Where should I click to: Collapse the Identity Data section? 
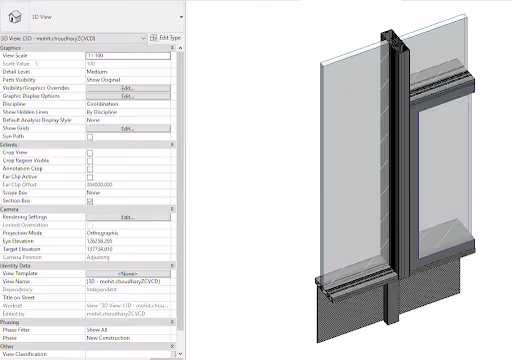click(x=172, y=266)
